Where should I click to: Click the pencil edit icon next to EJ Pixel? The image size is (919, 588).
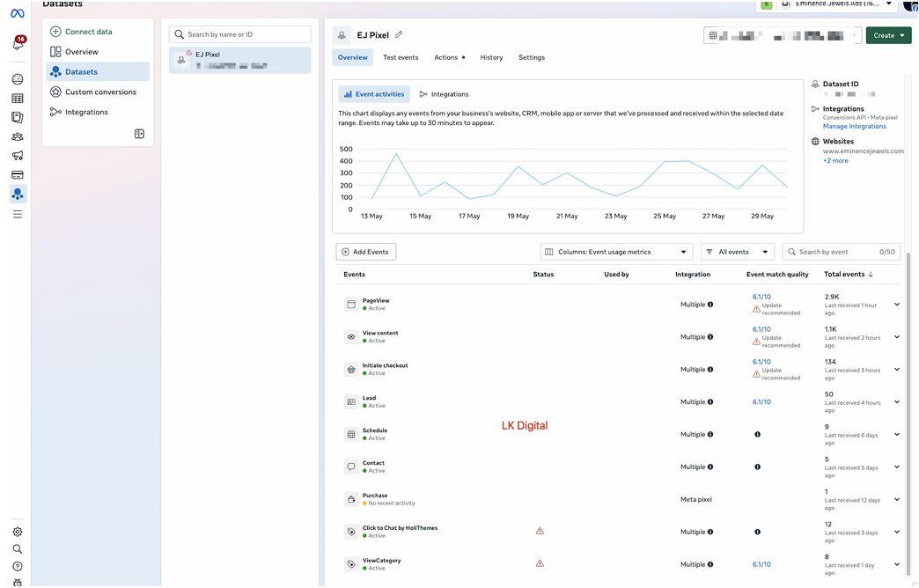[x=399, y=34]
